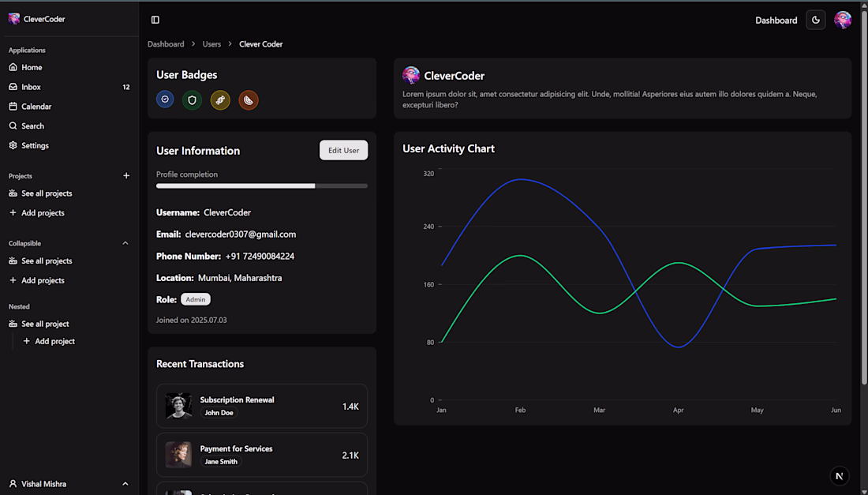Image resolution: width=868 pixels, height=495 pixels.
Task: Select See all projects under Collapsible
Action: (x=69, y=261)
